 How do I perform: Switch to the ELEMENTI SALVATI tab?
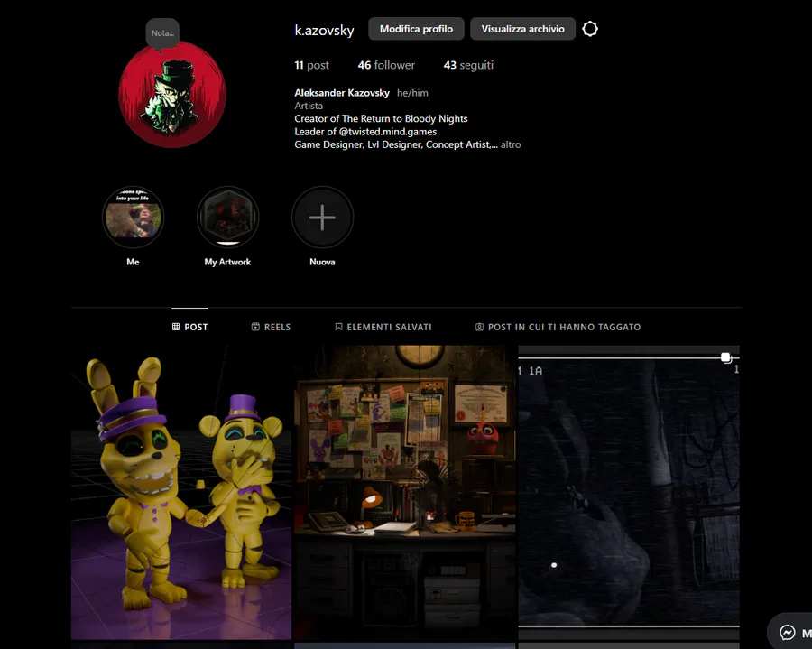coord(383,327)
